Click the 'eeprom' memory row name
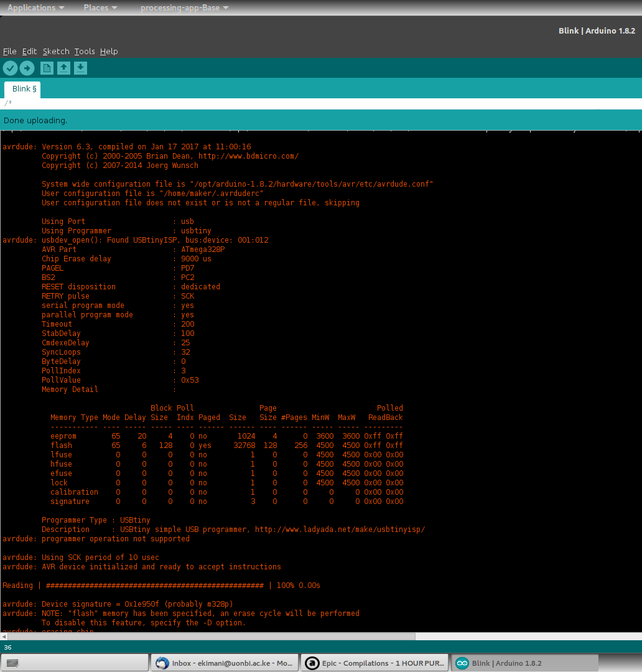This screenshot has height=672, width=642. [63, 436]
